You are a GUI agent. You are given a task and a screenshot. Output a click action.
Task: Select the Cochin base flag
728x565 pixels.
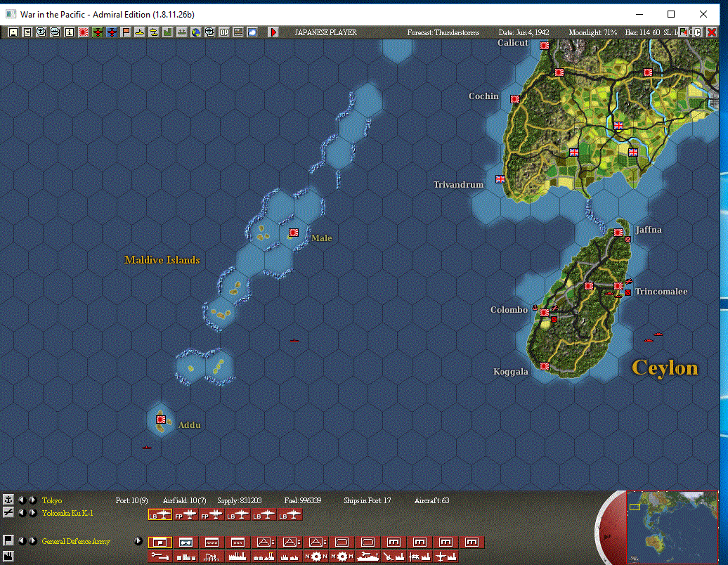515,99
